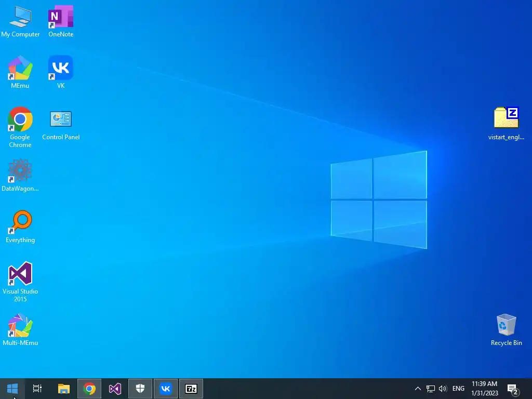The height and width of the screenshot is (399, 532).
Task: Select the MEmu desktop shortcut
Action: (20, 72)
